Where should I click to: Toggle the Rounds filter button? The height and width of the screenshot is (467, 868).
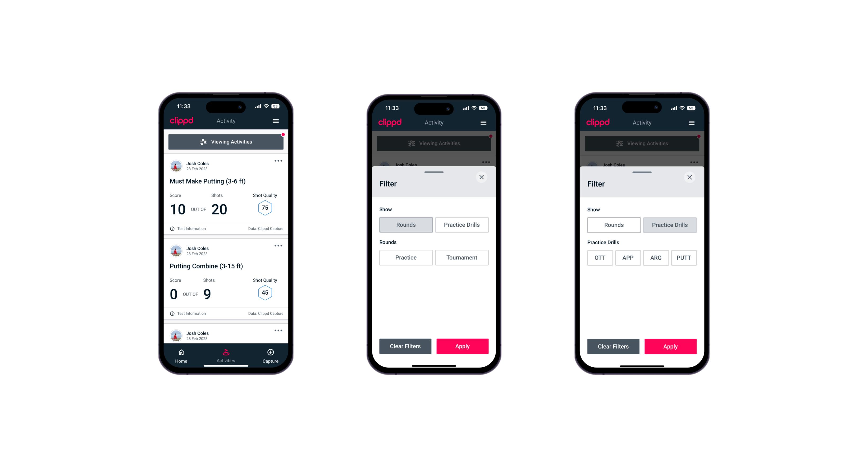click(x=406, y=225)
